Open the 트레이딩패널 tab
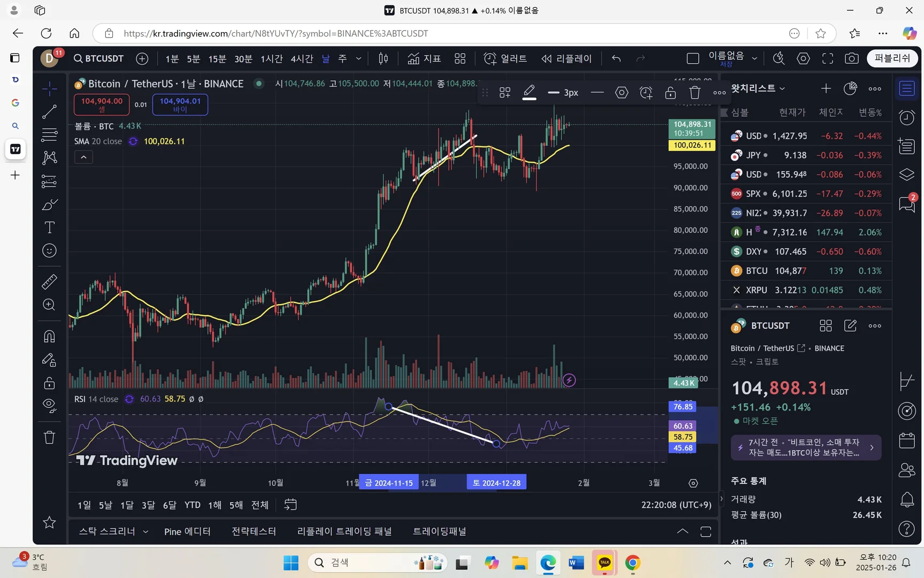The width and height of the screenshot is (924, 578). point(440,531)
